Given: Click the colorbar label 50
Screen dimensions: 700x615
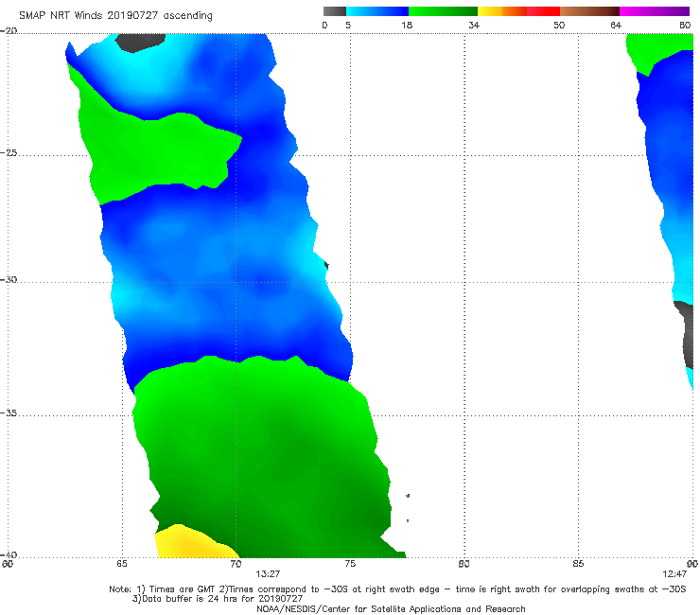Looking at the screenshot, I should [559, 25].
